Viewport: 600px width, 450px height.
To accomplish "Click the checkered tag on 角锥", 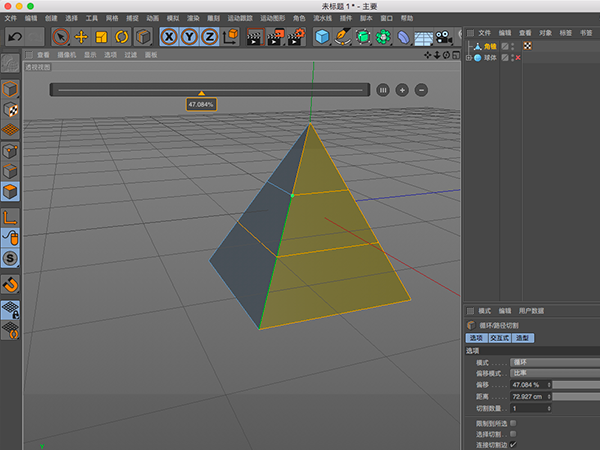I will [528, 46].
